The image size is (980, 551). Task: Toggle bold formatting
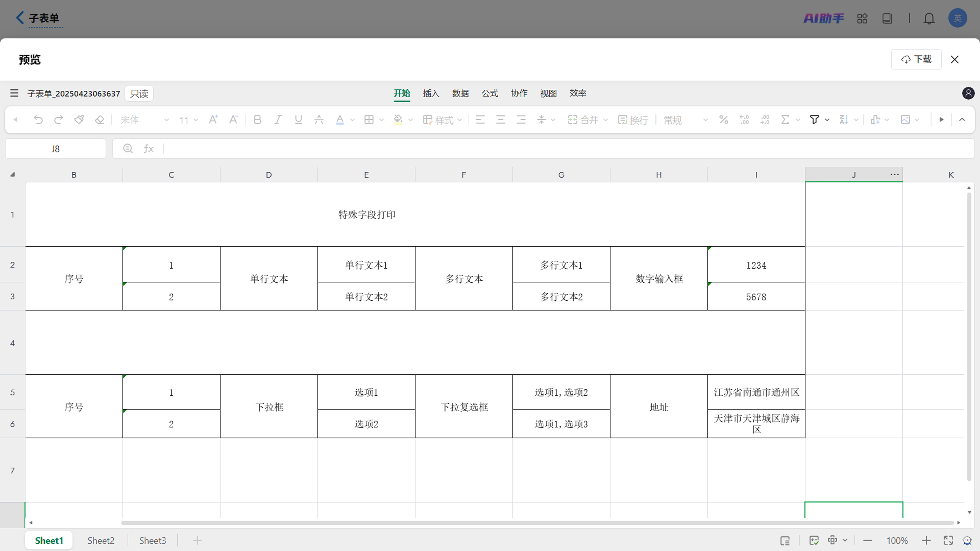[x=258, y=120]
